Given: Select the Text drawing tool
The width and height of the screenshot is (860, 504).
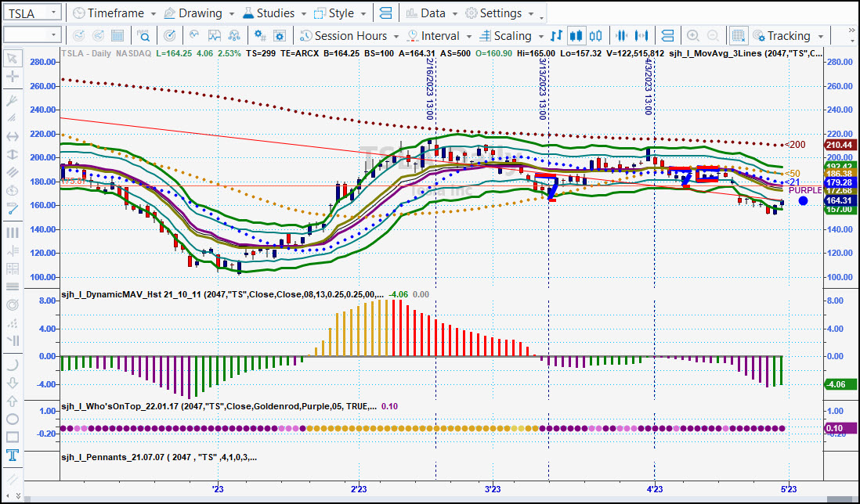Looking at the screenshot, I should [12, 455].
